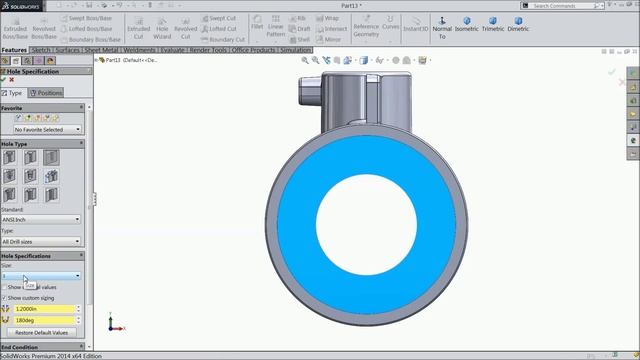Screen dimensions: 640x360
Task: Collapse the Hole Type section
Action: click(x=81, y=143)
